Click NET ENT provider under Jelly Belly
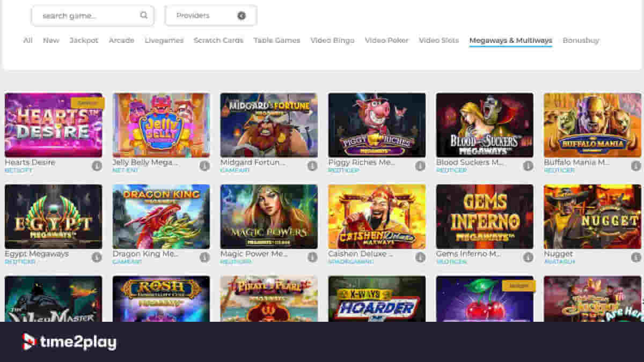 (x=126, y=171)
